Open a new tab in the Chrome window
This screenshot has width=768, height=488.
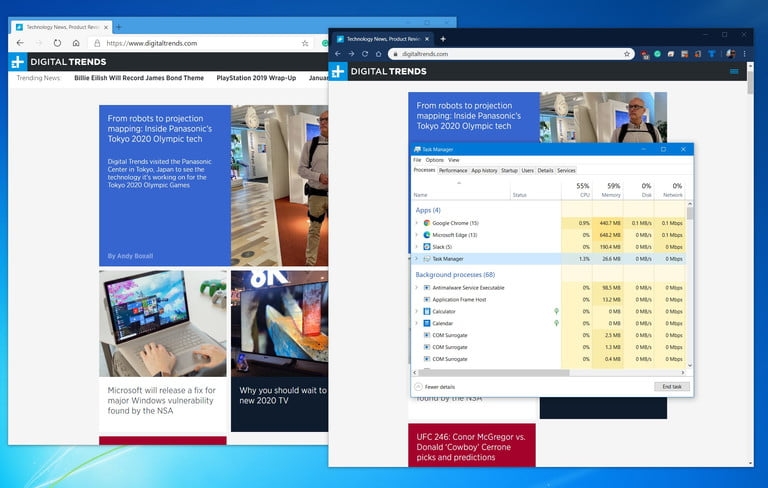pos(443,39)
